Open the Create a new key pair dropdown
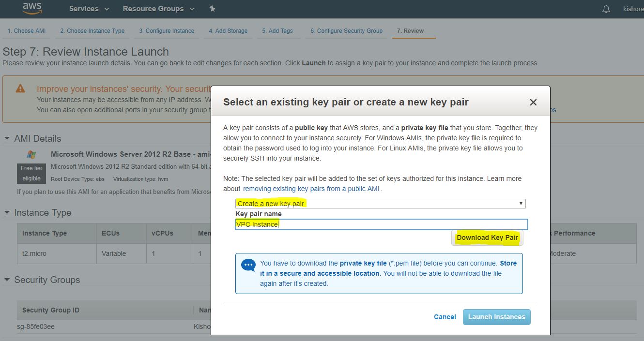 [380, 204]
